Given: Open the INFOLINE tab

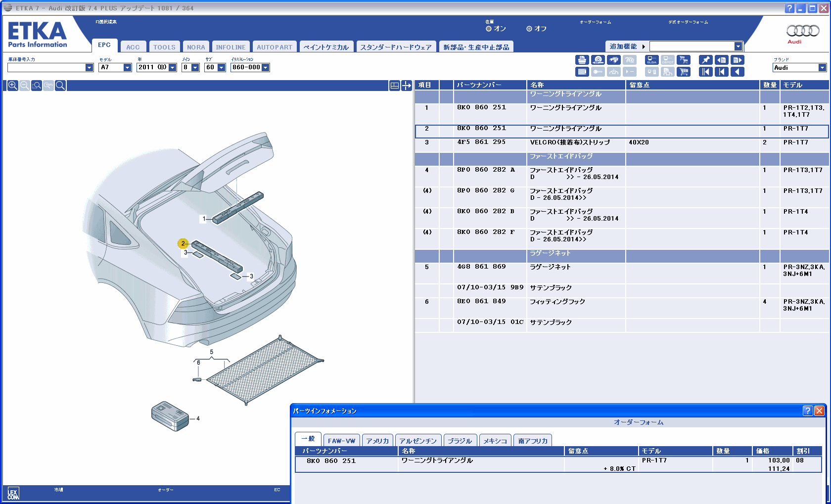Looking at the screenshot, I should [x=231, y=47].
